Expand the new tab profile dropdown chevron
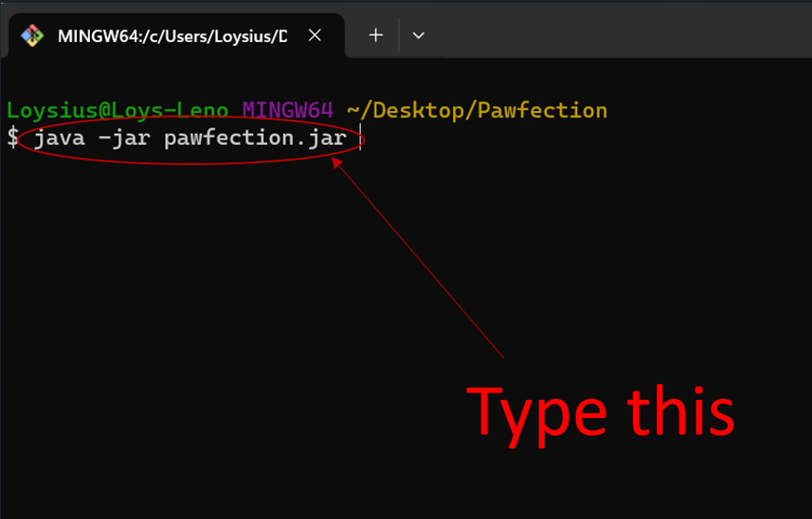Image resolution: width=812 pixels, height=519 pixels. 418,36
